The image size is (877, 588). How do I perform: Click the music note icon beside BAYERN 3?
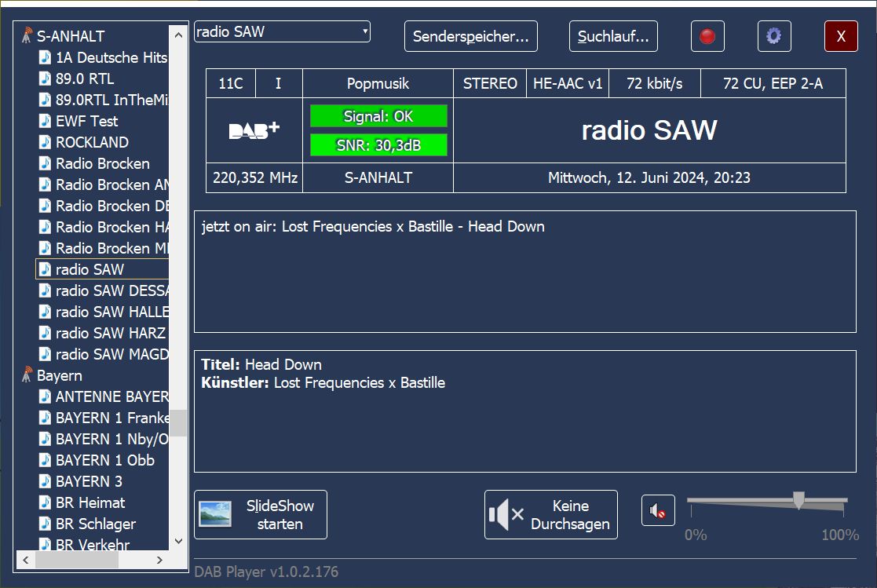(x=46, y=481)
